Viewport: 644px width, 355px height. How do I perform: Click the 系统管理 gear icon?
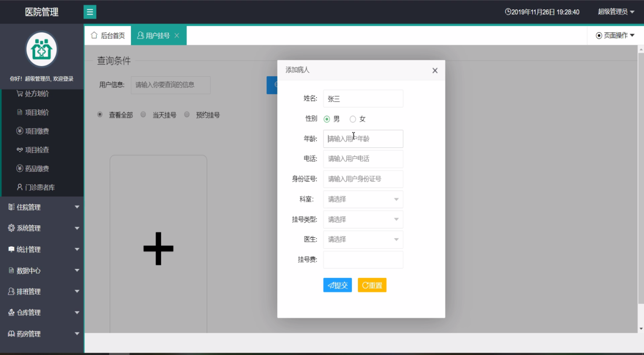pyautogui.click(x=11, y=228)
